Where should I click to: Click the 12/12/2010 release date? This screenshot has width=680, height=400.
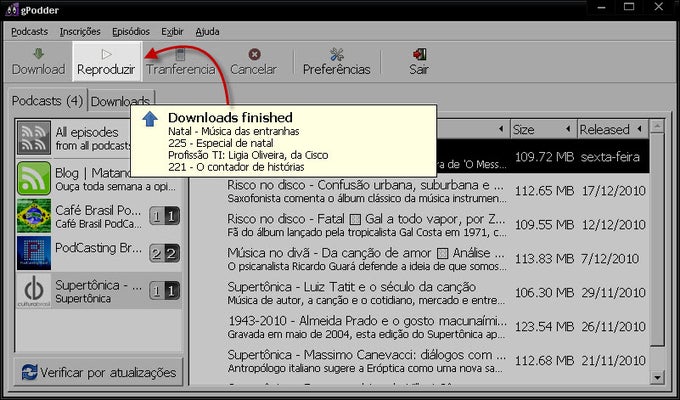(x=613, y=225)
